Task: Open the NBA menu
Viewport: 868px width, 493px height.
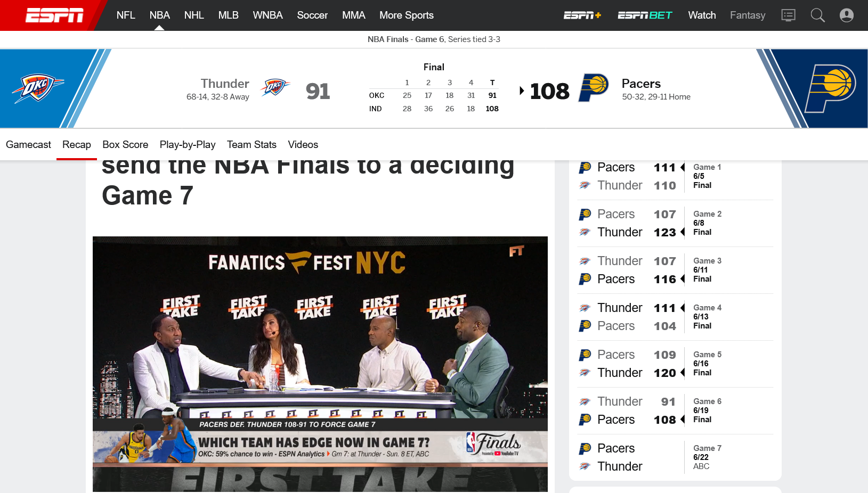Action: tap(159, 15)
